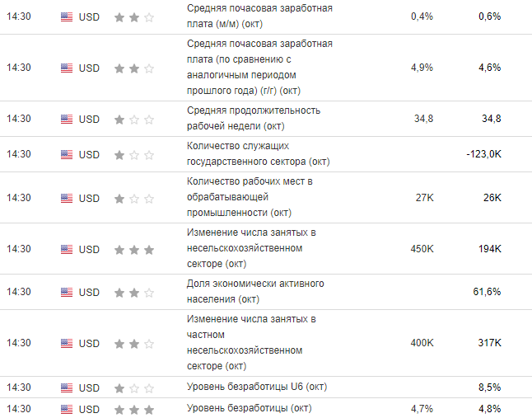Screen dimensions: 532x418
Task: Click USD label in the year-over-year earnings row
Action: [x=89, y=68]
